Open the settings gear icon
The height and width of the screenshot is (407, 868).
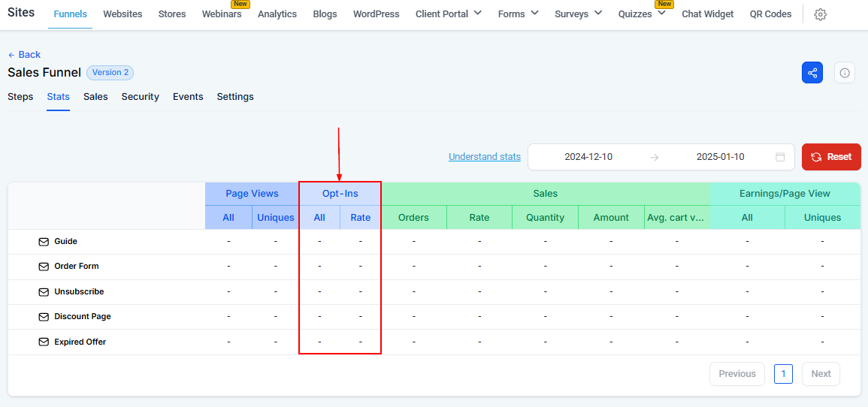pos(821,14)
